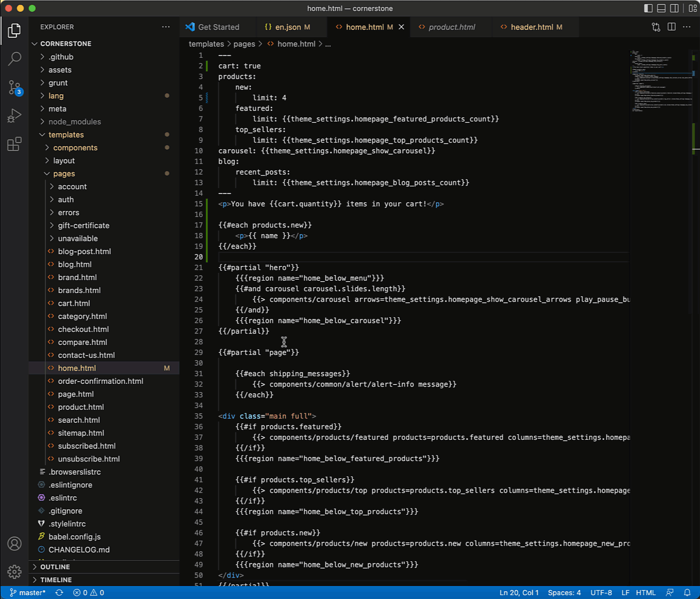
Task: Open Source Control view with 3 changes
Action: click(x=14, y=87)
